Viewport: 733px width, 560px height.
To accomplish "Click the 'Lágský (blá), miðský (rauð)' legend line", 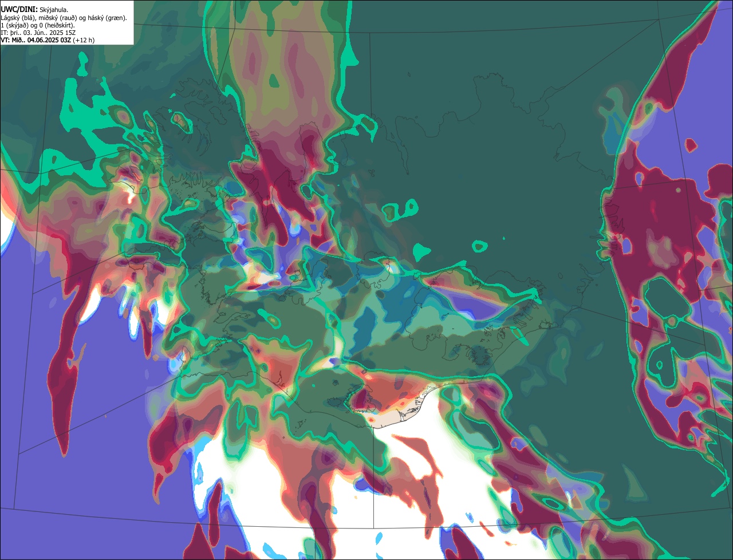I will point(64,17).
